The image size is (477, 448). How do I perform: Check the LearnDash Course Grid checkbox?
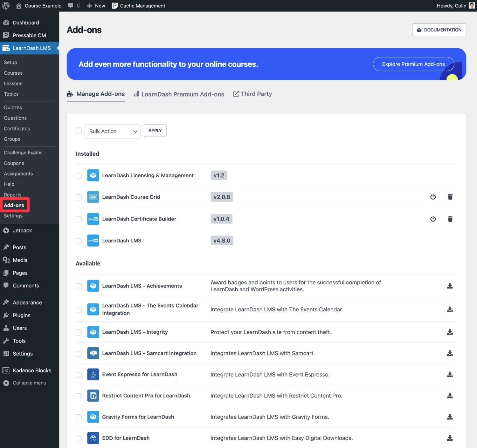click(x=79, y=197)
